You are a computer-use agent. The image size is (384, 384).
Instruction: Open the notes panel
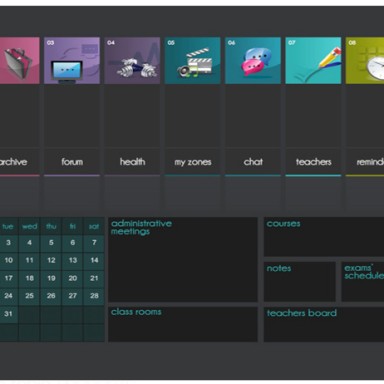[x=300, y=282]
